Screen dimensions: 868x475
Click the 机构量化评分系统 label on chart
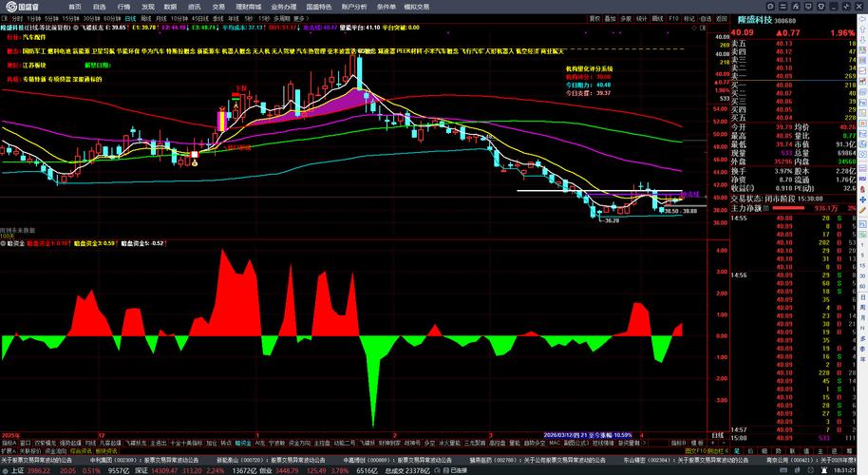click(589, 68)
